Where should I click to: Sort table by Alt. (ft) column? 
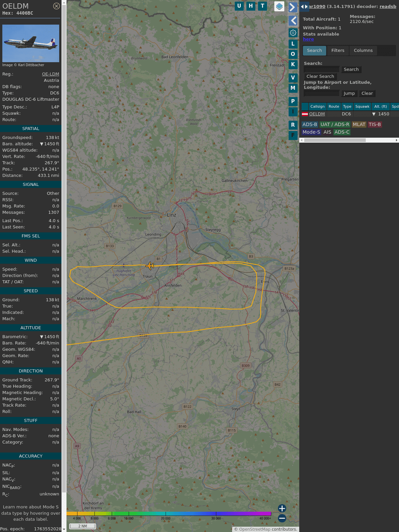(381, 106)
